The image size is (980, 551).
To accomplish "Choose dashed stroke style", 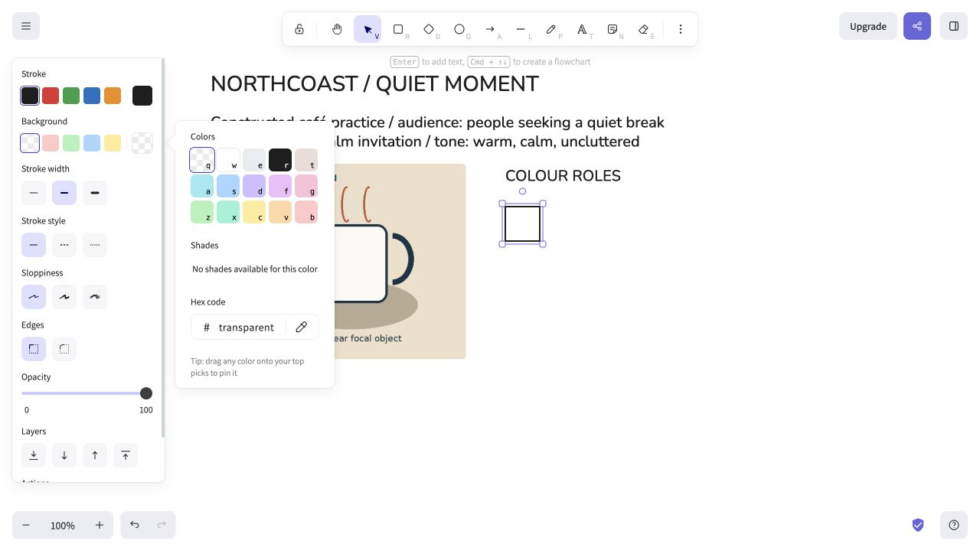I will (x=64, y=245).
